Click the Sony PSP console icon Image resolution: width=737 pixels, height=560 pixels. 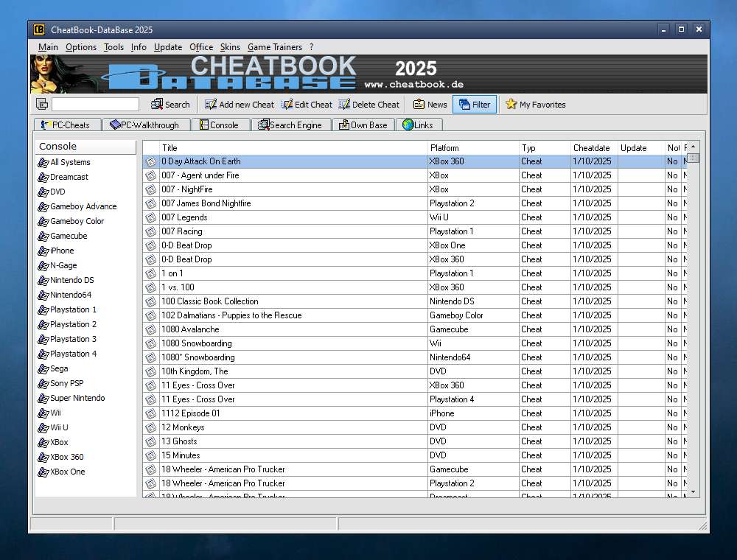[43, 383]
